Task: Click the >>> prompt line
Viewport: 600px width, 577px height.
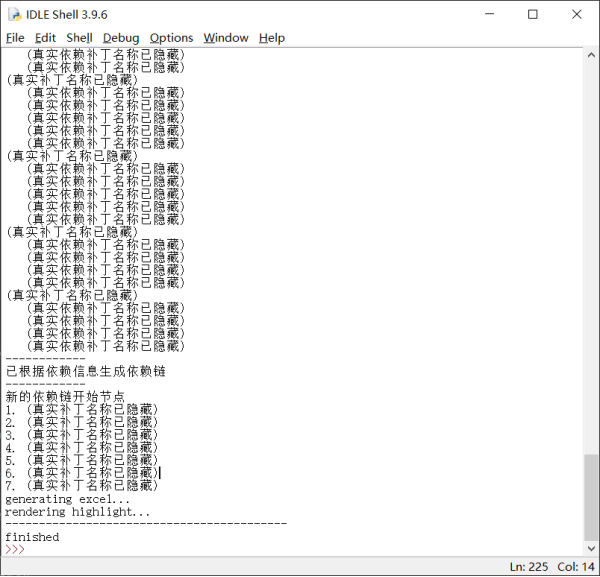Action: point(15,549)
